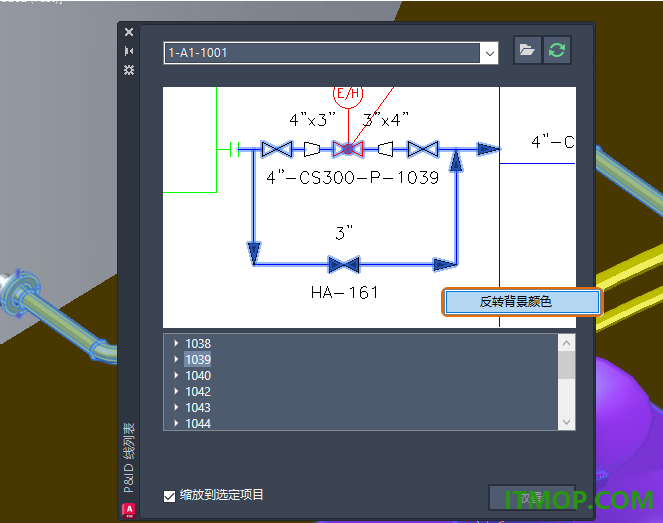
Task: Click right gate valve on line 1039
Action: pos(422,149)
